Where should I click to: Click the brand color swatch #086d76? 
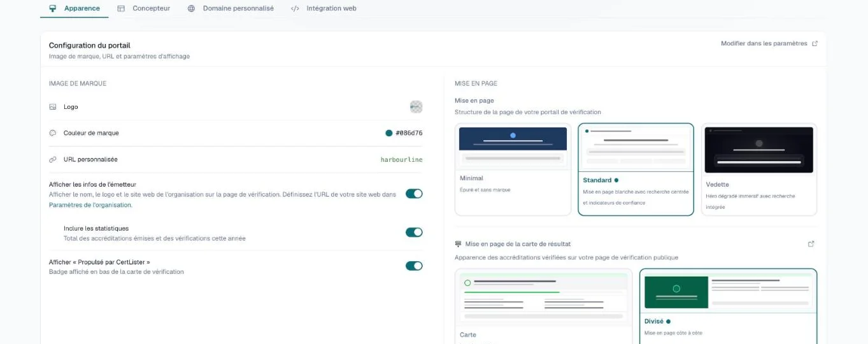click(x=388, y=133)
